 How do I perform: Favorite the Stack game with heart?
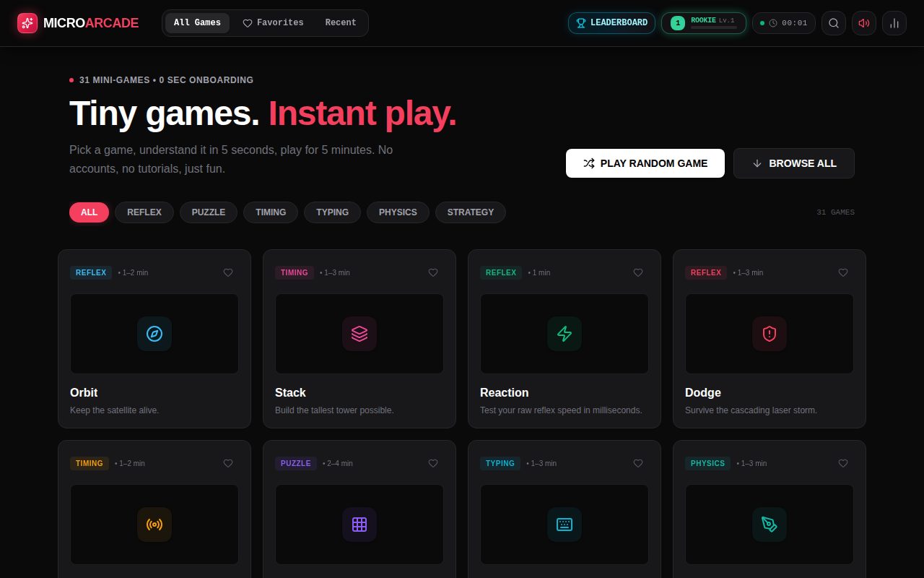click(433, 272)
